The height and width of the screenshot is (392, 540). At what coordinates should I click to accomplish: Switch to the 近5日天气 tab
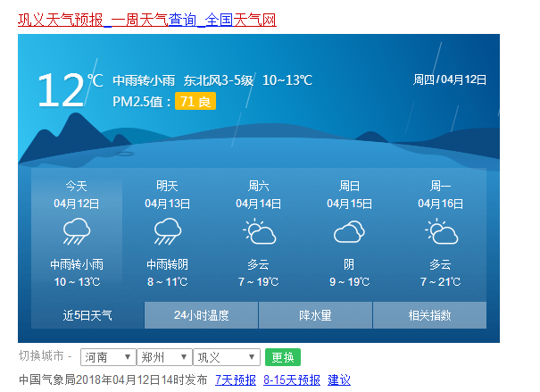point(87,315)
